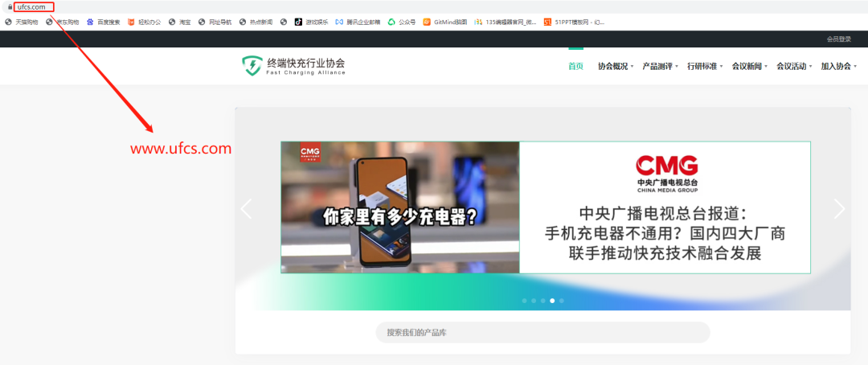The width and height of the screenshot is (868, 365).
Task: Click the CMG China Media Group logo
Action: click(x=666, y=173)
